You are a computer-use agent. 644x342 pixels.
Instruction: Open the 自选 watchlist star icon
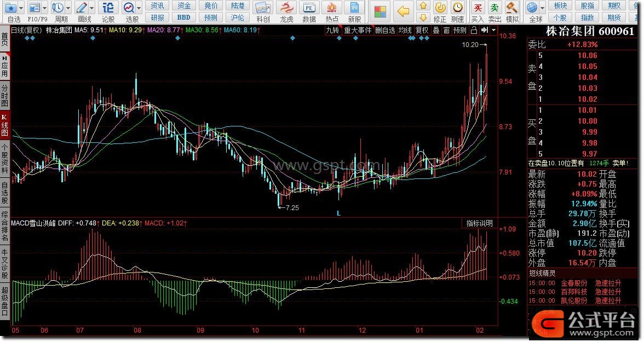(11, 8)
